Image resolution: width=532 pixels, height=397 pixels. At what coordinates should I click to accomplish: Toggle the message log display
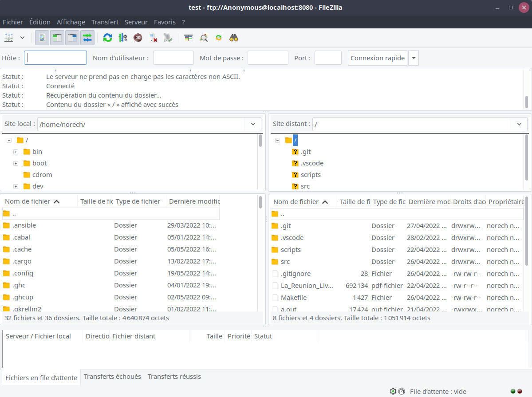[x=42, y=38]
